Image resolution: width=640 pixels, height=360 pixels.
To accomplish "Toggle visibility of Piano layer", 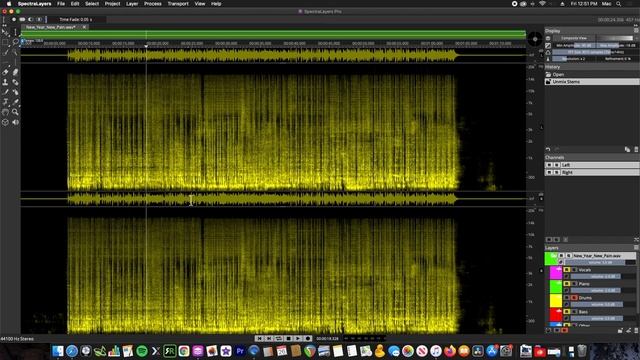I will [x=567, y=284].
